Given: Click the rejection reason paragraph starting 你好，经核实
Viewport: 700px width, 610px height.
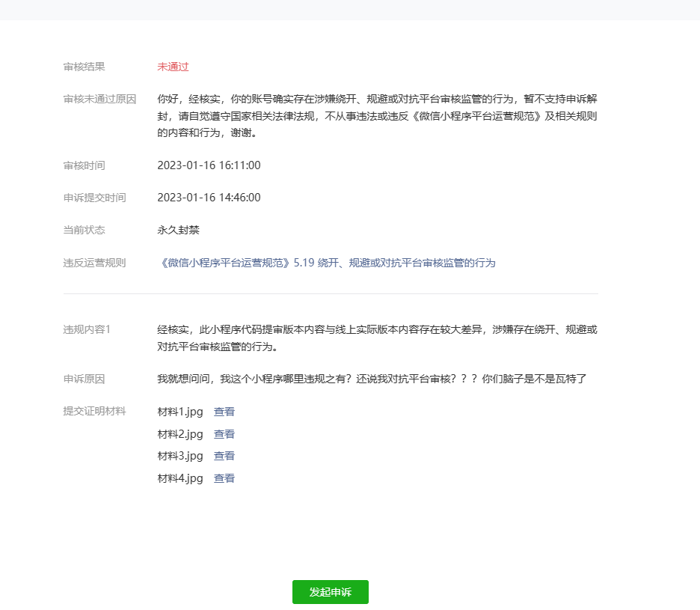Looking at the screenshot, I should click(x=377, y=116).
